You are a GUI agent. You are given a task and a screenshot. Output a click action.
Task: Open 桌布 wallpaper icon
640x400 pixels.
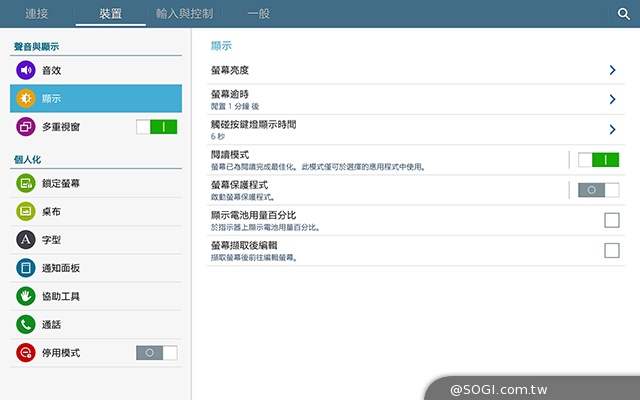click(25, 212)
